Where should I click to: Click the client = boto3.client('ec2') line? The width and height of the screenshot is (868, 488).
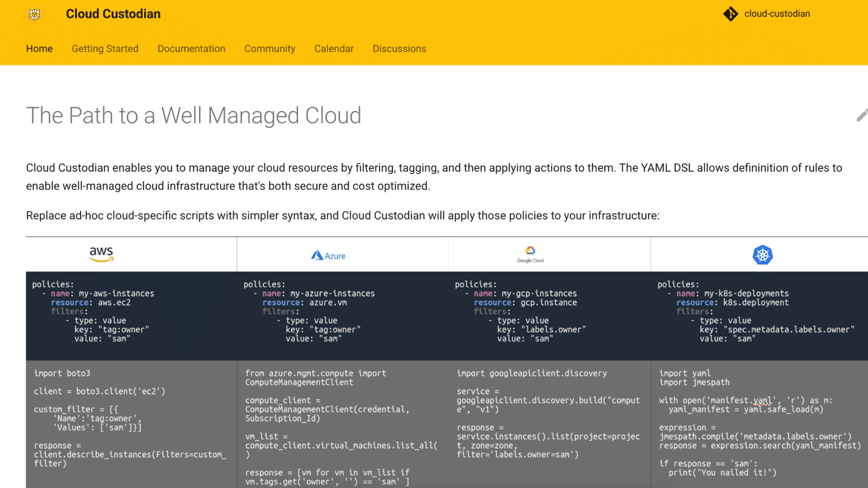pos(99,391)
